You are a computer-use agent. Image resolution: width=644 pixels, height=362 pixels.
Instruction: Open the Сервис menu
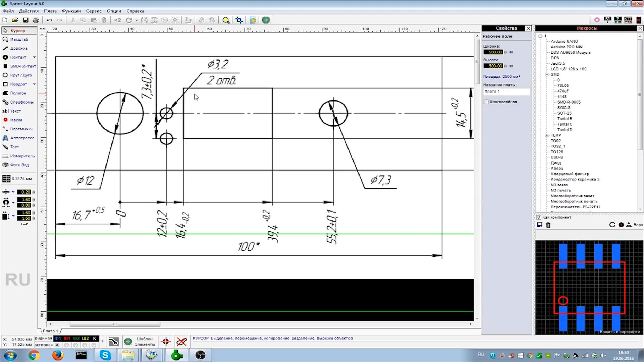[x=94, y=11]
